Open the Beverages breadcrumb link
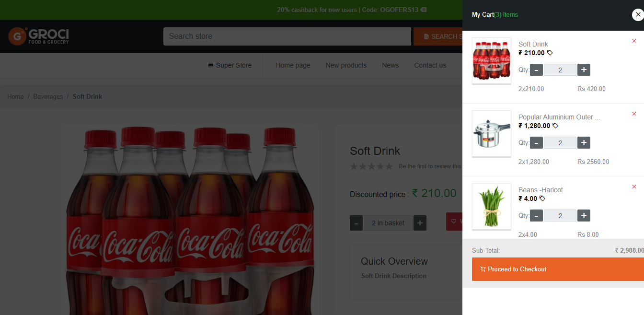The width and height of the screenshot is (644, 315). pos(48,96)
